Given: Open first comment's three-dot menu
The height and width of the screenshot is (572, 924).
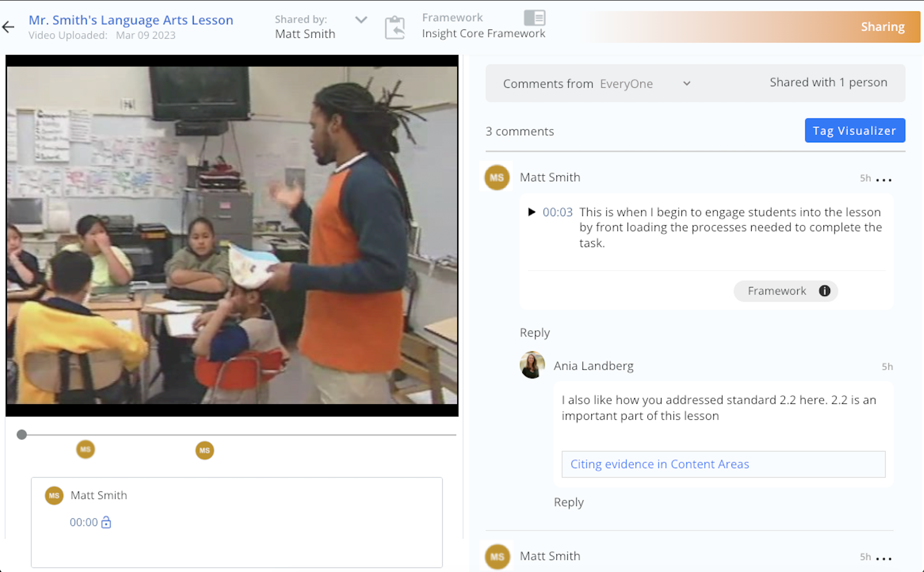Looking at the screenshot, I should click(x=884, y=180).
